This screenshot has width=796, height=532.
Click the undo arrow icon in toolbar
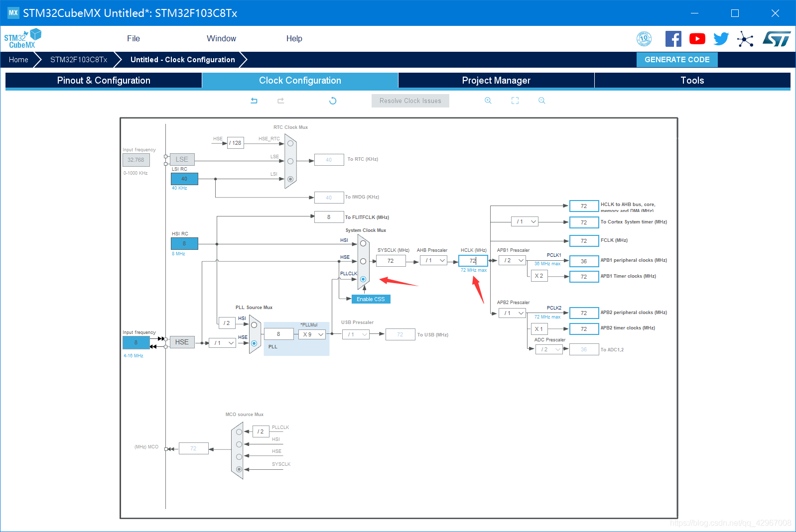pyautogui.click(x=254, y=101)
